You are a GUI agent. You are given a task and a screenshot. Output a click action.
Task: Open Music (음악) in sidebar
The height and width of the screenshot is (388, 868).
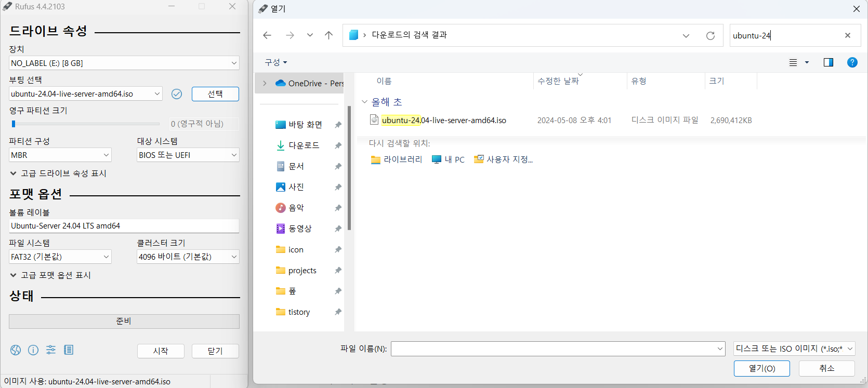coord(290,208)
